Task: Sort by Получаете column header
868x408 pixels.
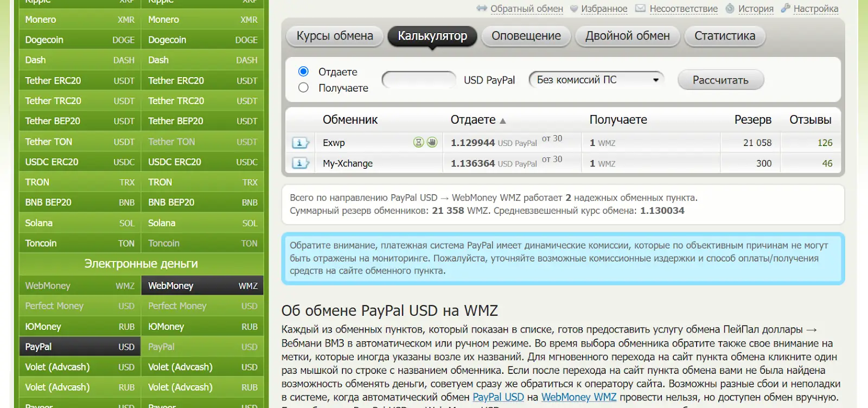Action: [x=618, y=120]
